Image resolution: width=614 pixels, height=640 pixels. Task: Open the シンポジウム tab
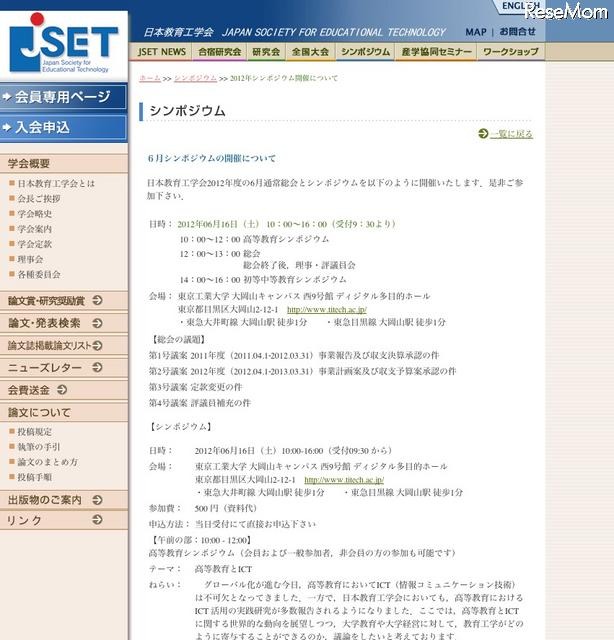[365, 52]
